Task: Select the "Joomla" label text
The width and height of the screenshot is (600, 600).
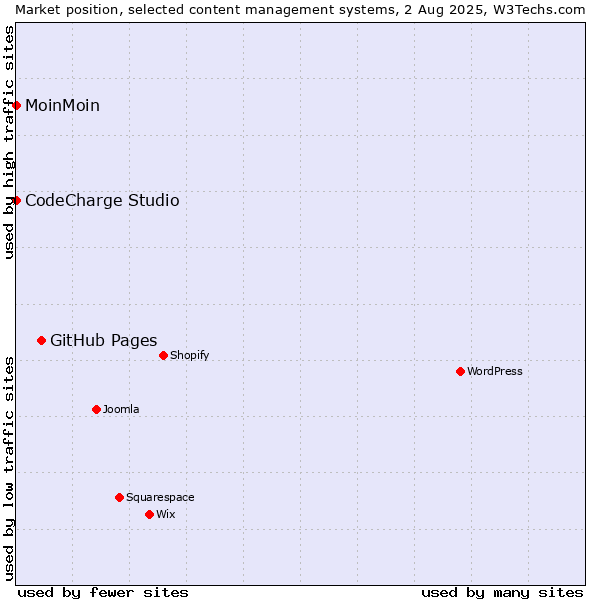Action: click(x=121, y=409)
